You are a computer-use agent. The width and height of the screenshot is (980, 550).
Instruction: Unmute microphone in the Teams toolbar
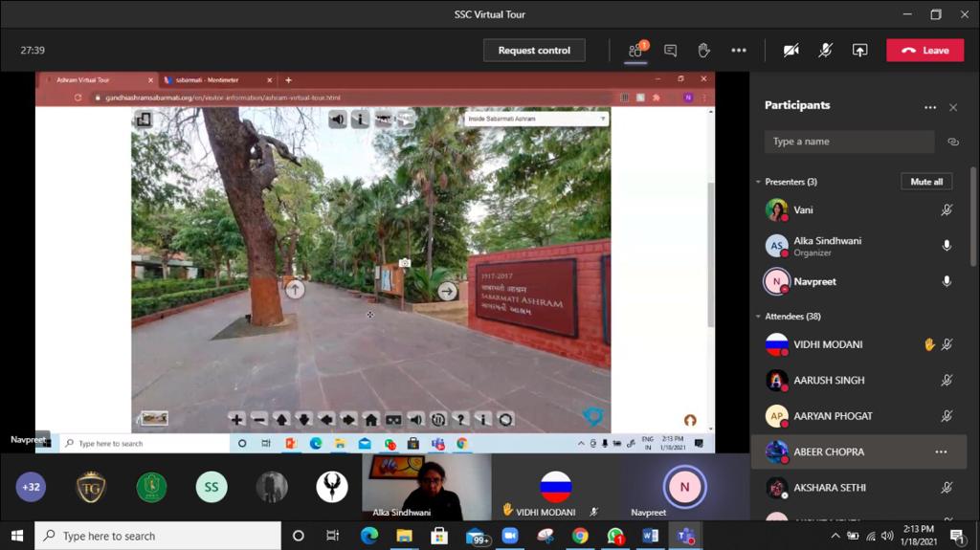point(826,50)
